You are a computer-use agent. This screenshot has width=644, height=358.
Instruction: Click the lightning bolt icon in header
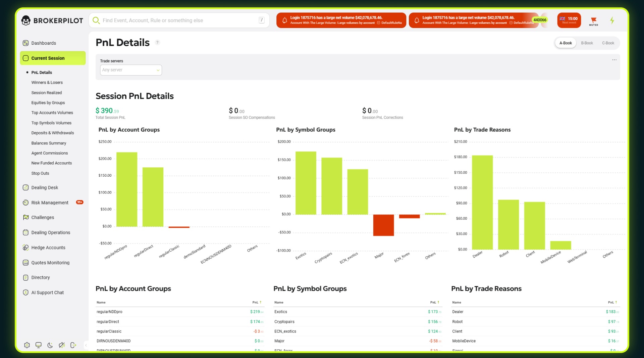point(612,20)
